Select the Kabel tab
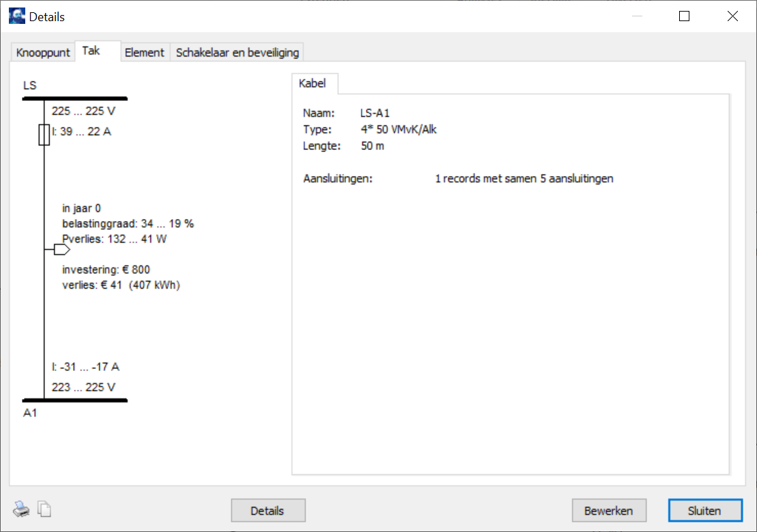Screen dimensions: 757x532 coord(313,84)
